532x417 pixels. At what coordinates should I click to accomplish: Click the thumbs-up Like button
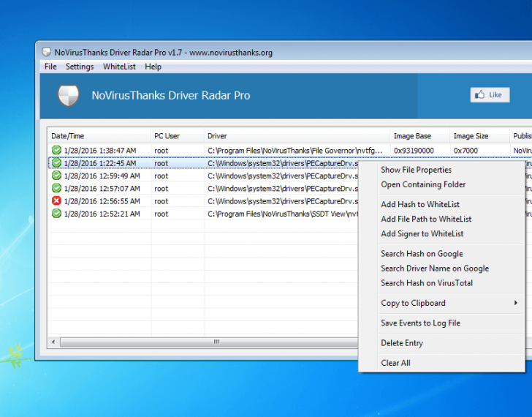click(x=490, y=95)
